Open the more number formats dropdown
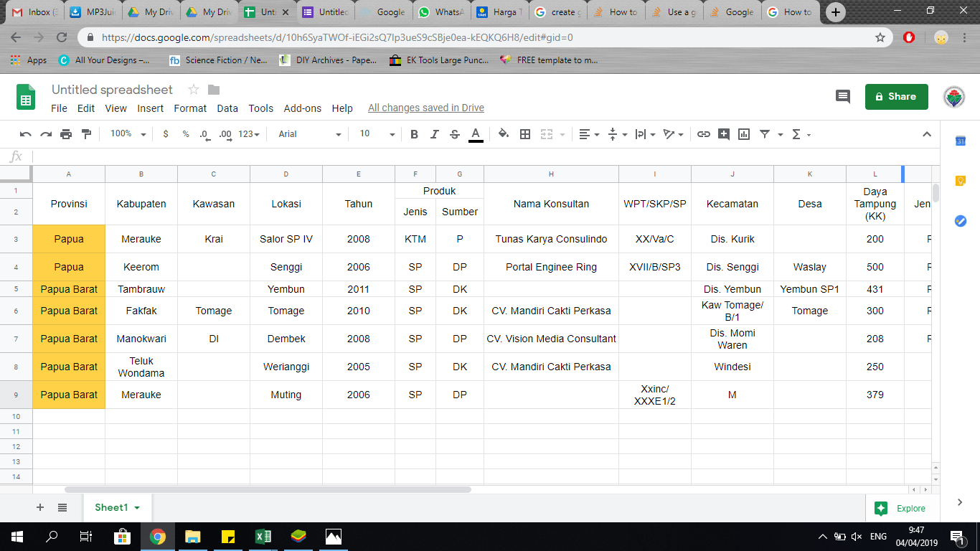 tap(249, 134)
